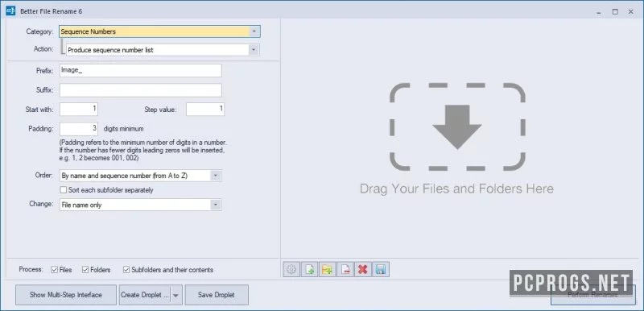Viewport: 644px width, 311px height.
Task: Click the red X clear all icon
Action: point(363,269)
